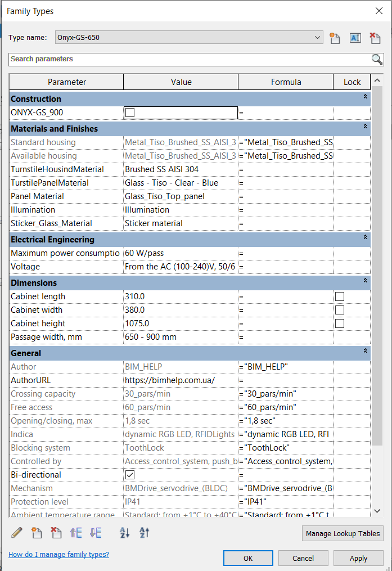Open the Type name dropdown
The width and height of the screenshot is (392, 571).
click(318, 38)
